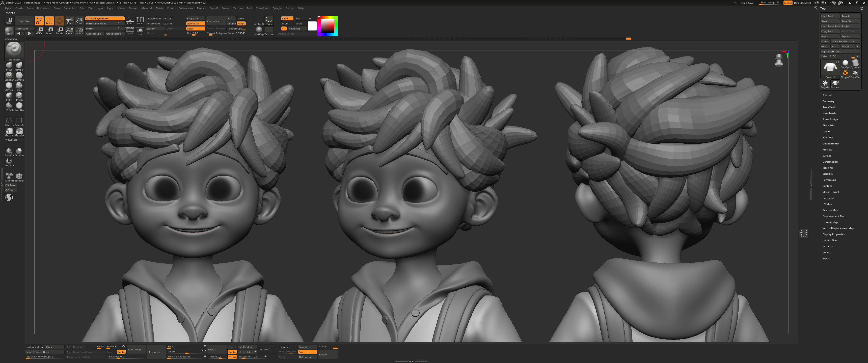Click the Extract1 tool thumbnail
Screen dimensions: 868x363
point(830,69)
